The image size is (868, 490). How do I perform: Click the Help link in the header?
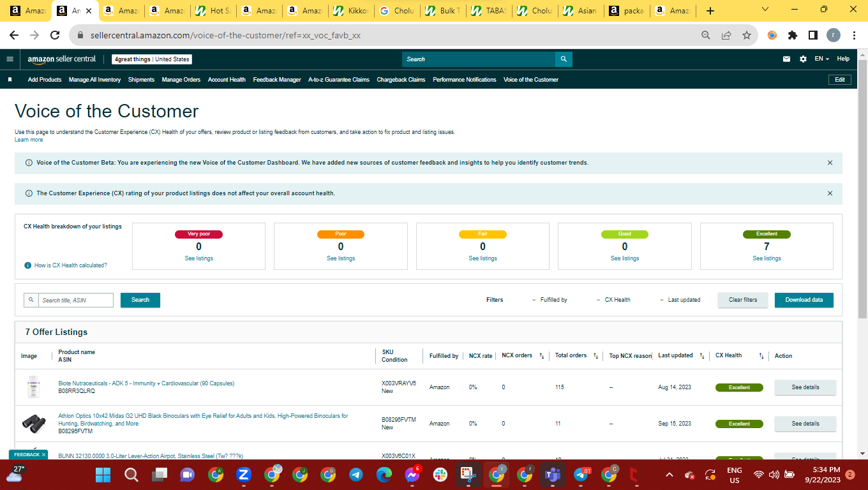click(x=843, y=59)
